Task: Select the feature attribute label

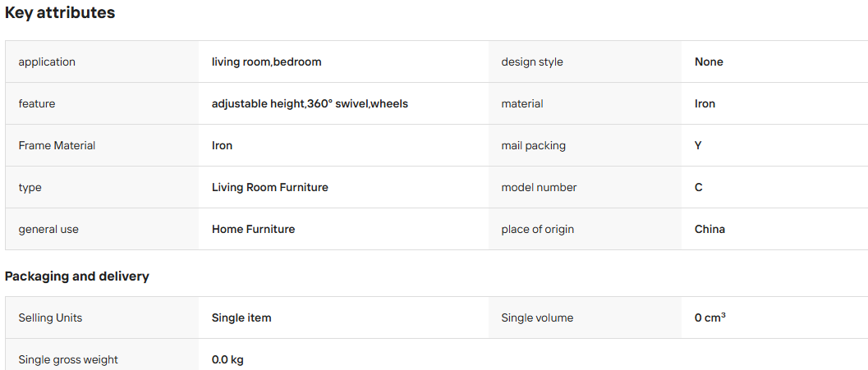Action: 36,103
